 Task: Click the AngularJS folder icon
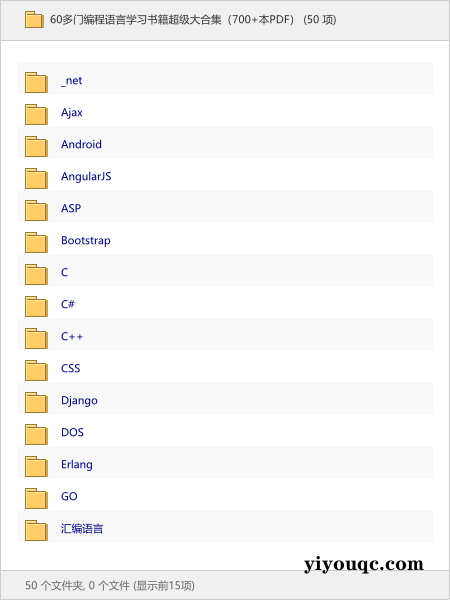pos(36,178)
